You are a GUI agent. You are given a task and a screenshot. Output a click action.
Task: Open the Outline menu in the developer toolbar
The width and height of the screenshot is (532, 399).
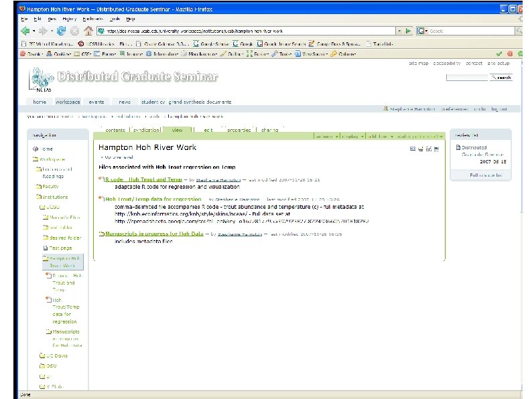point(232,54)
